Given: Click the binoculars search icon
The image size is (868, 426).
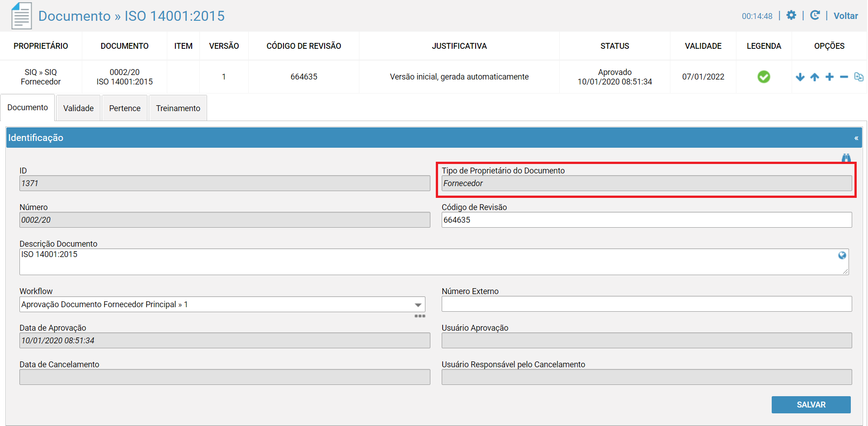Looking at the screenshot, I should point(846,158).
